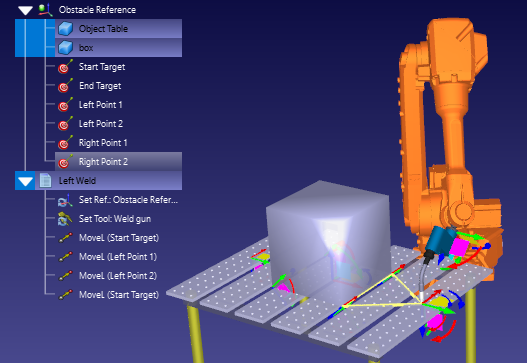Click the Object Table cube icon
This screenshot has width=527, height=363.
[65, 29]
